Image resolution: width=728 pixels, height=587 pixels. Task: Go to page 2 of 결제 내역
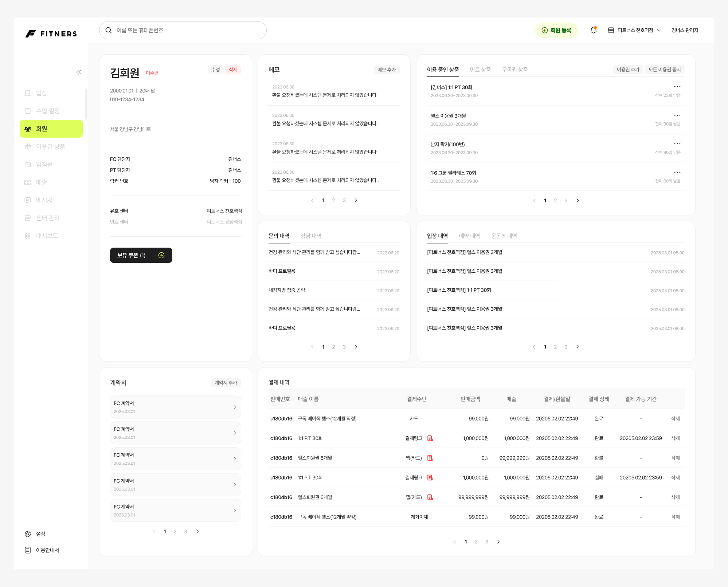476,541
